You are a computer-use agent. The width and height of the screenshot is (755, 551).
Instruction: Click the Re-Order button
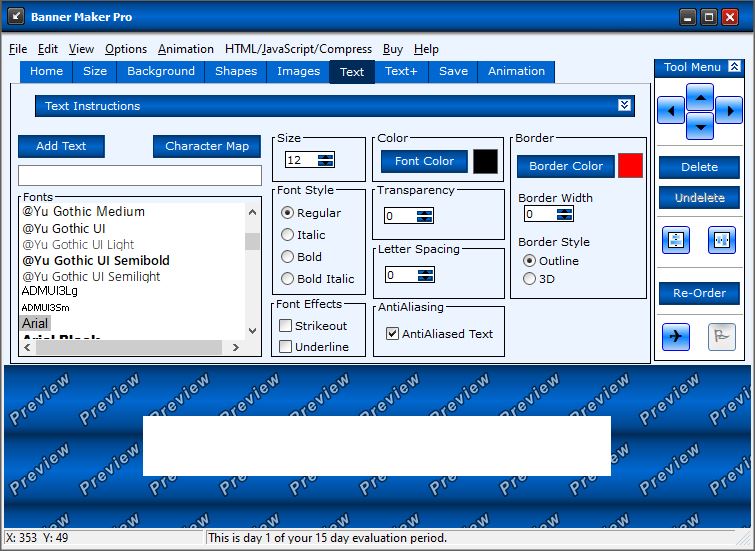[699, 293]
